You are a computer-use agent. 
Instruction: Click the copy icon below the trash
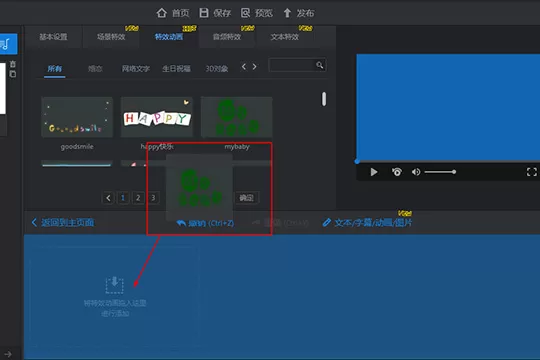(13, 74)
